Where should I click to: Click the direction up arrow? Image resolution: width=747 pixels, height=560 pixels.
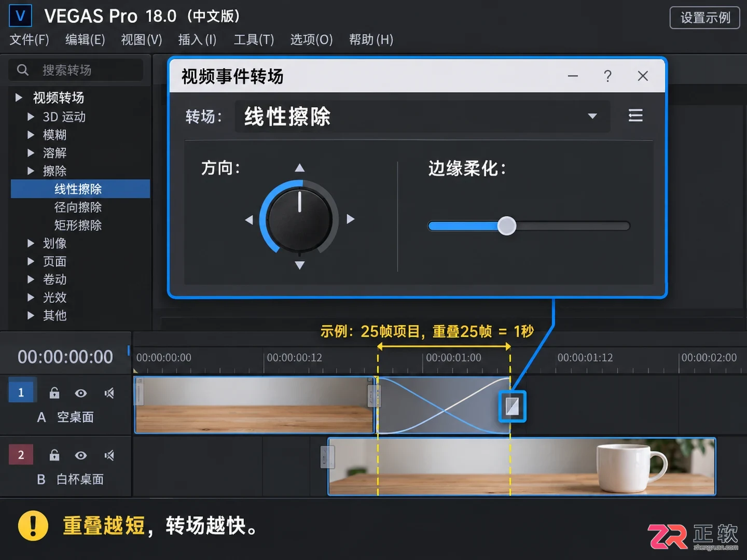click(x=299, y=167)
